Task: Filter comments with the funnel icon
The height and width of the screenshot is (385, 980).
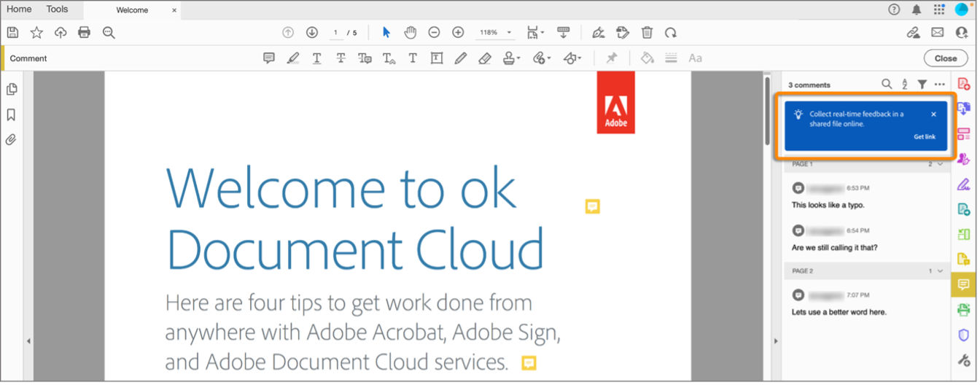Action: click(922, 85)
